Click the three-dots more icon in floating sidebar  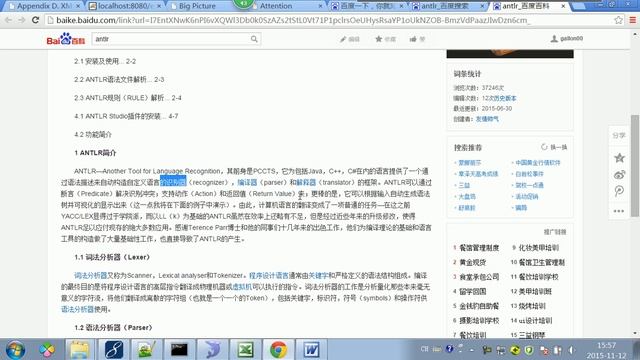pyautogui.click(x=619, y=211)
